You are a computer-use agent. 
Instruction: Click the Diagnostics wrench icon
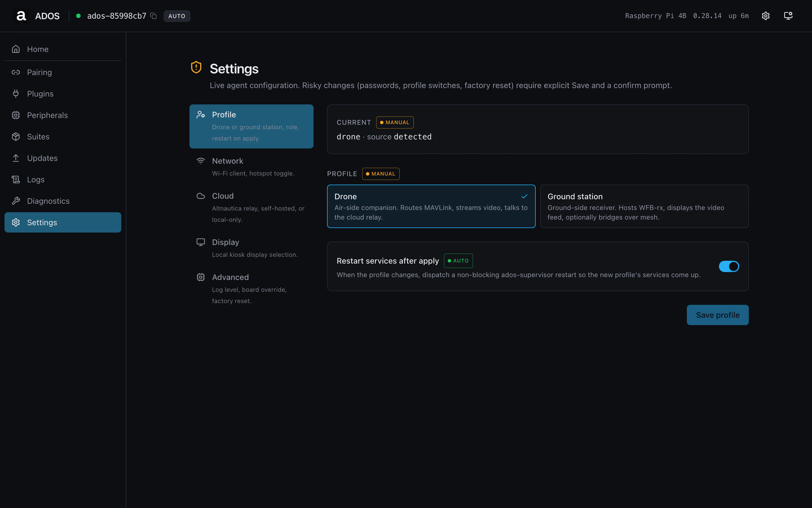tap(16, 201)
